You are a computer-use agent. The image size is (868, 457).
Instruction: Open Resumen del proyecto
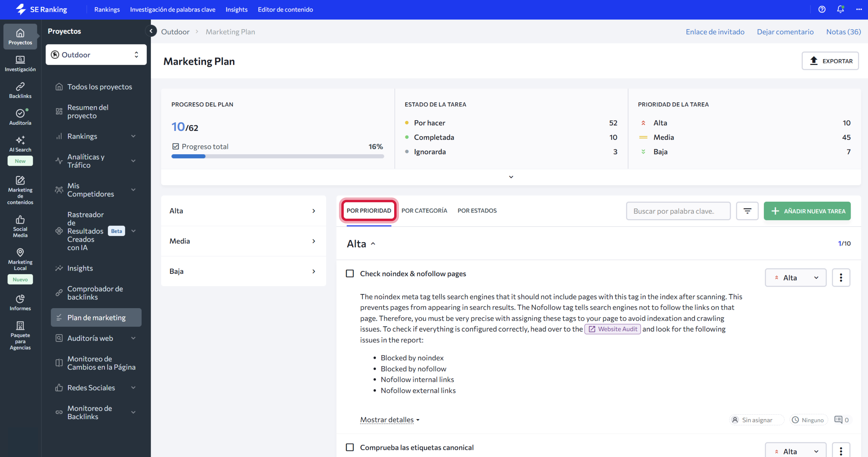96,111
